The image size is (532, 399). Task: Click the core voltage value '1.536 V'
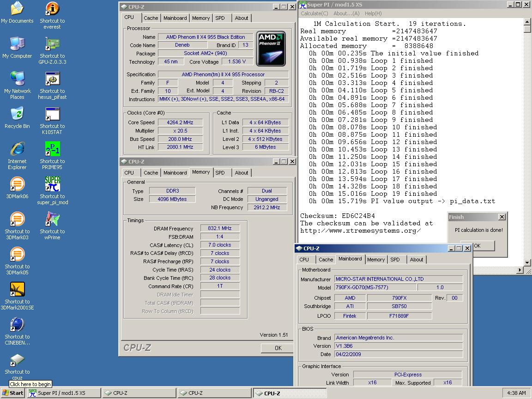coord(236,61)
